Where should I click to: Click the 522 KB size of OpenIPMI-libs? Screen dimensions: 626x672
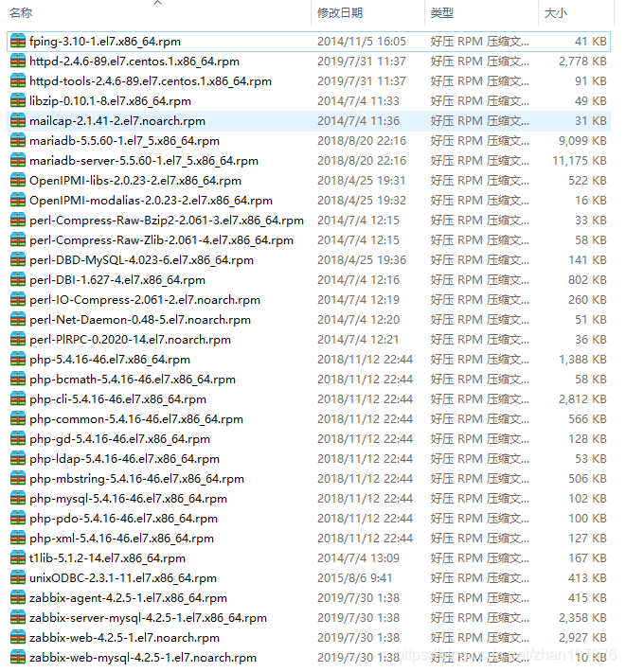click(587, 181)
